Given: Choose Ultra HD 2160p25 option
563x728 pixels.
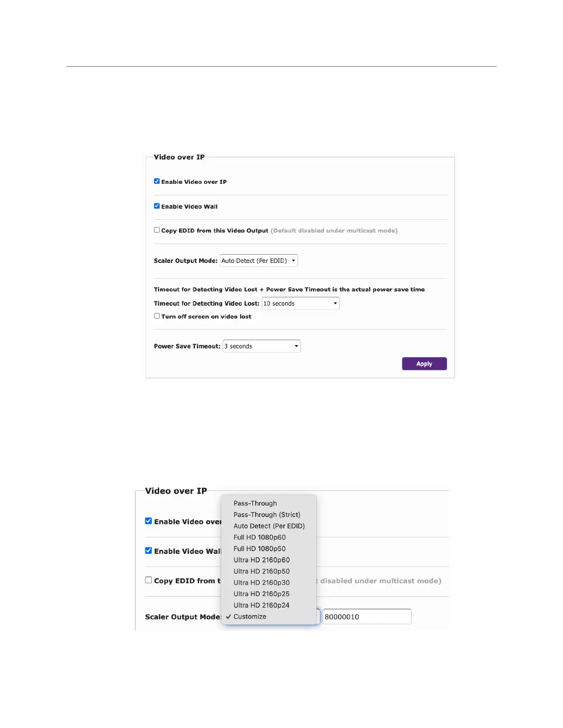Looking at the screenshot, I should (262, 594).
